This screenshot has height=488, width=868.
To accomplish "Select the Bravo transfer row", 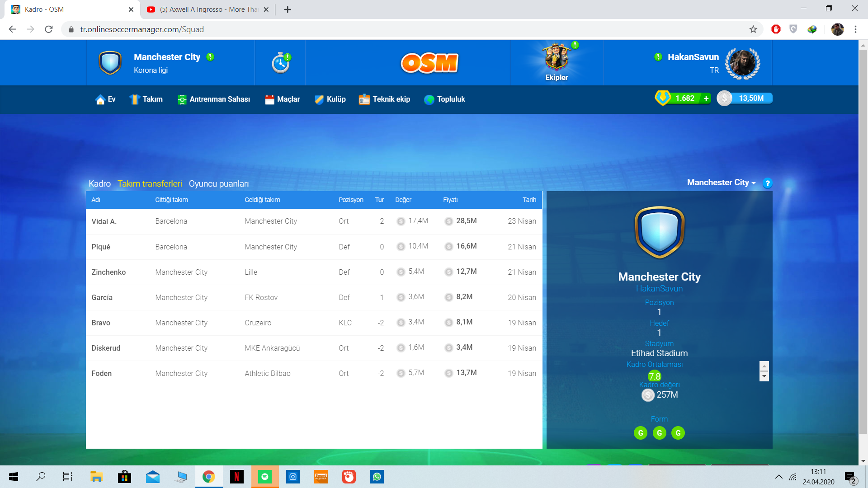I will click(314, 323).
